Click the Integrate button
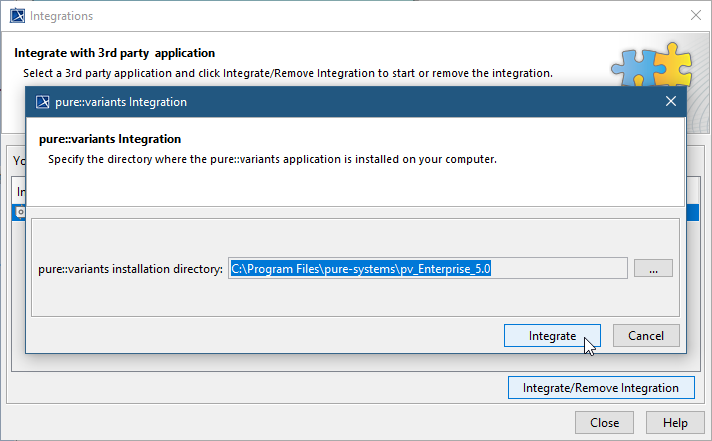 (x=552, y=336)
